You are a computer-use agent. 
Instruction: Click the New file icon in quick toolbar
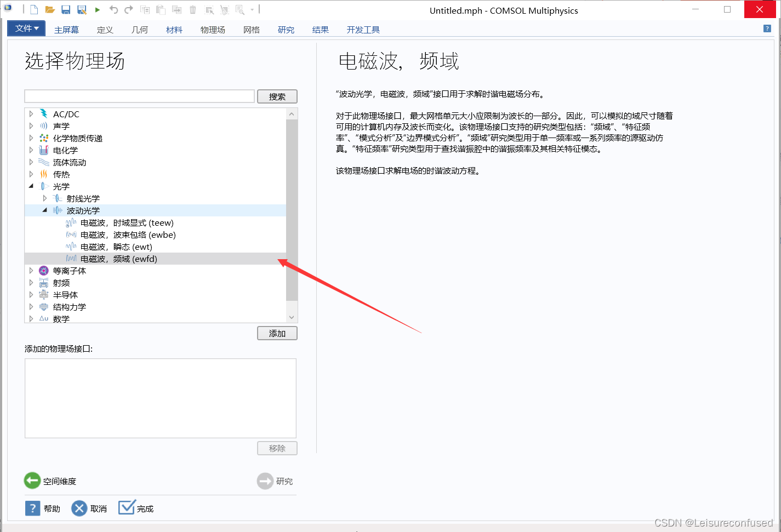point(34,10)
